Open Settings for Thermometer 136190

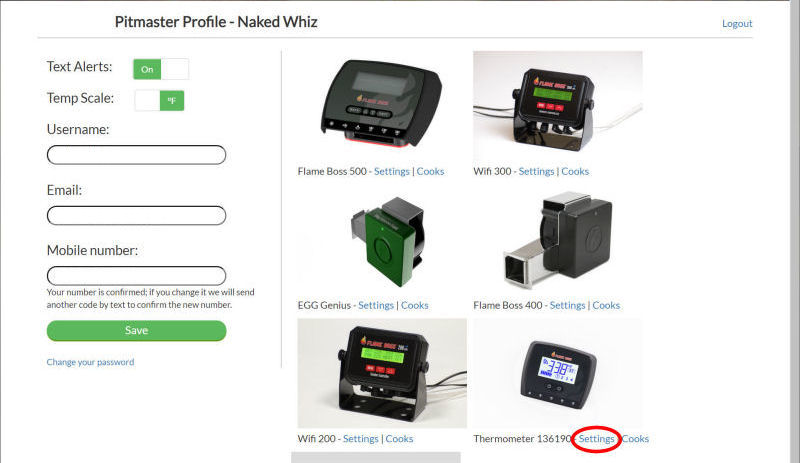point(596,439)
